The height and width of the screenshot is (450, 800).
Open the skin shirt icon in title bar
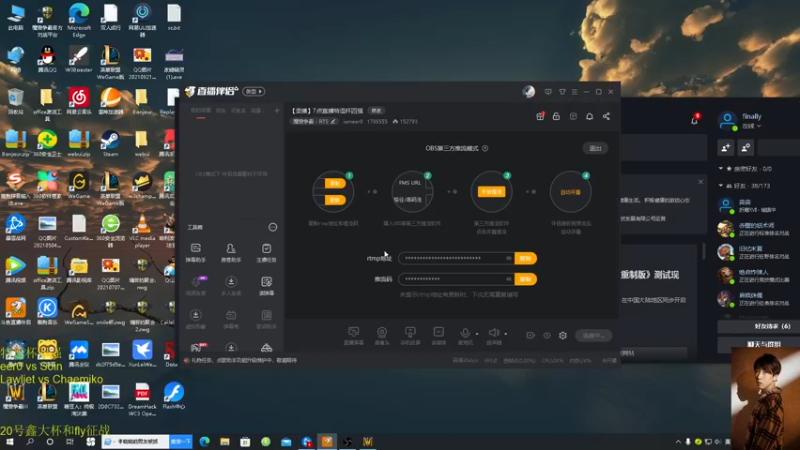click(562, 92)
